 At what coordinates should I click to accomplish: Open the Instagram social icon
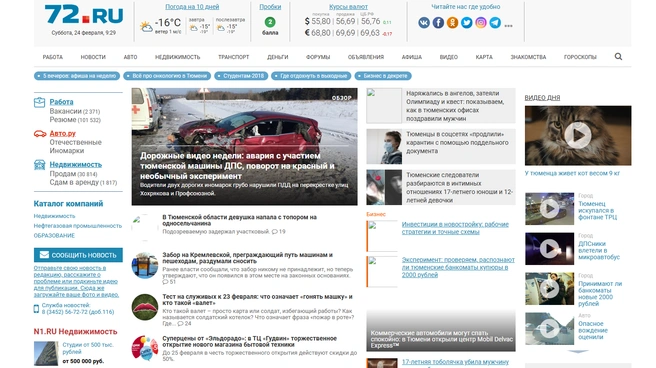pos(481,23)
